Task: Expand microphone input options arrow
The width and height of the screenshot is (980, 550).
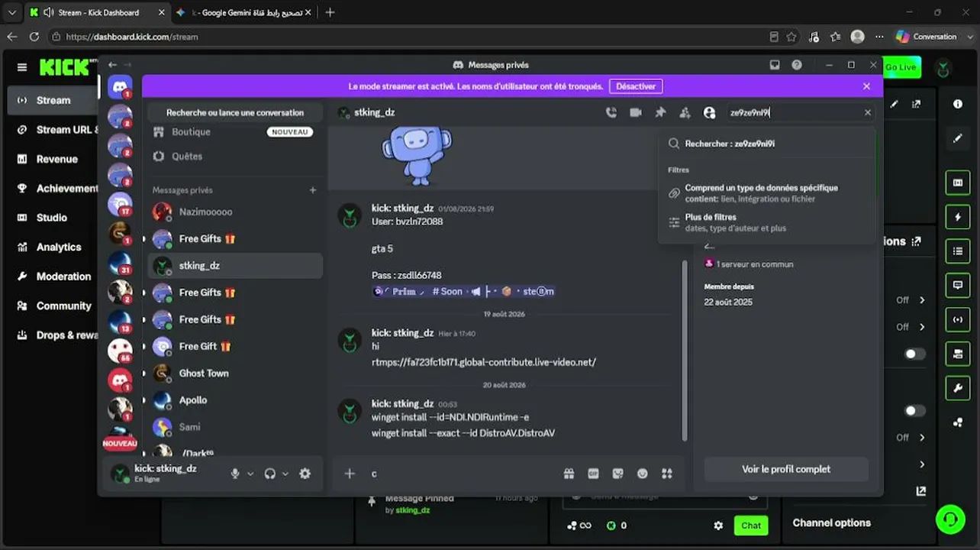Action: point(250,474)
